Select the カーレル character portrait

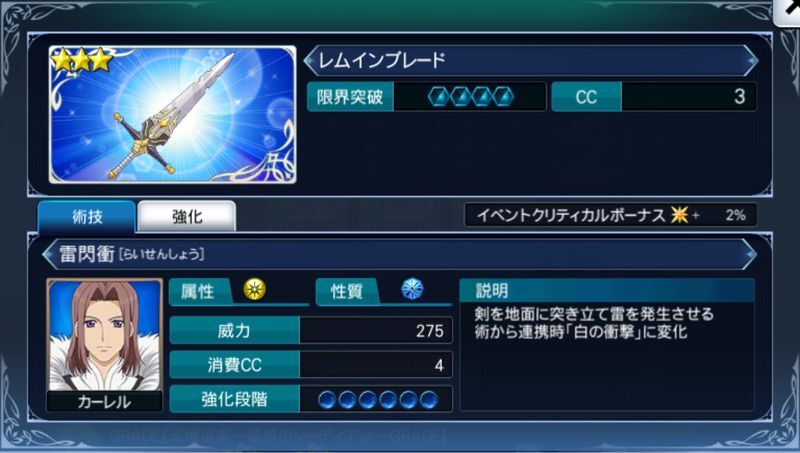[x=105, y=345]
